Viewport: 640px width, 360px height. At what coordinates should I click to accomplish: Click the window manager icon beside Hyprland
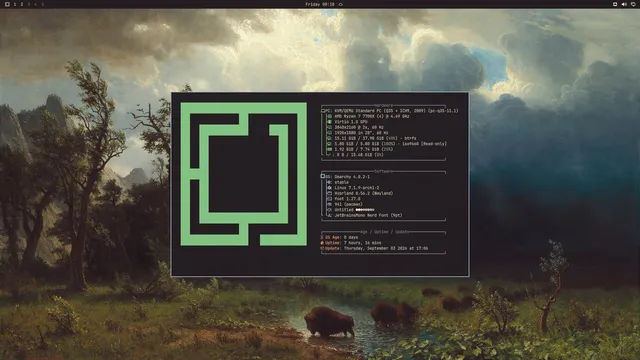[x=329, y=193]
